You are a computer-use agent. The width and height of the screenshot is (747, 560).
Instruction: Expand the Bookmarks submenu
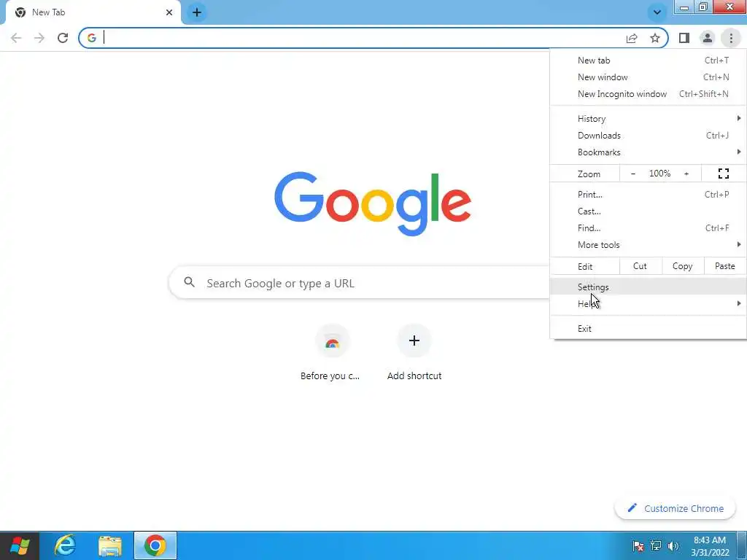648,152
